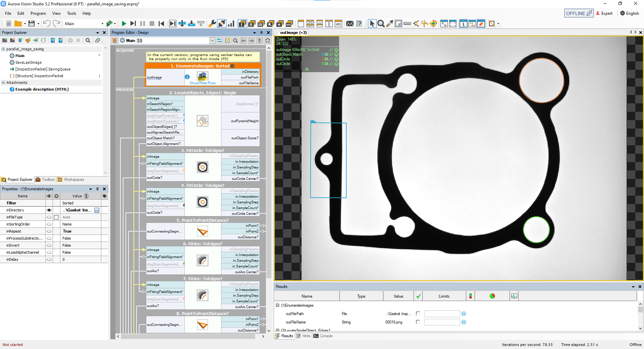Collapse the (1)EnumerateImages results group
Screen dimensions: 644x349
coord(277,305)
